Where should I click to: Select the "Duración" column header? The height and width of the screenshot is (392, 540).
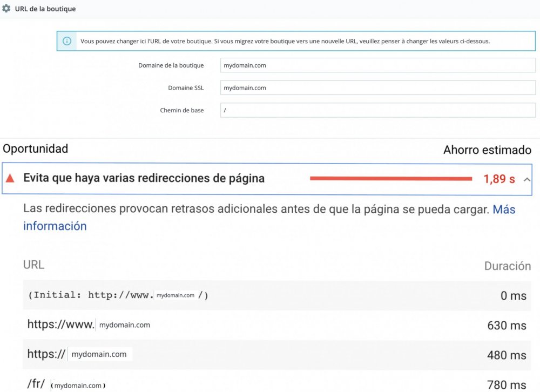(x=508, y=266)
